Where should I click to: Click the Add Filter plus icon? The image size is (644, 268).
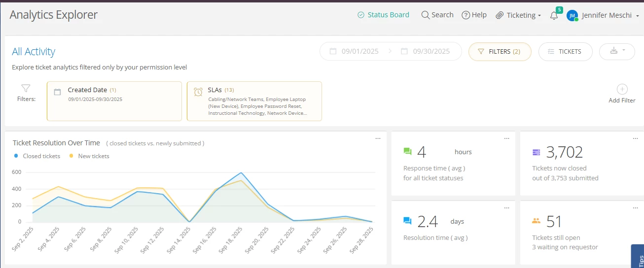(x=622, y=89)
